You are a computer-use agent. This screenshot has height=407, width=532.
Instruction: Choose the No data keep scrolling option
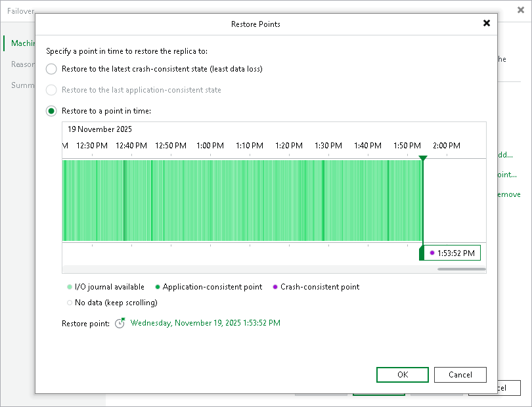point(69,303)
